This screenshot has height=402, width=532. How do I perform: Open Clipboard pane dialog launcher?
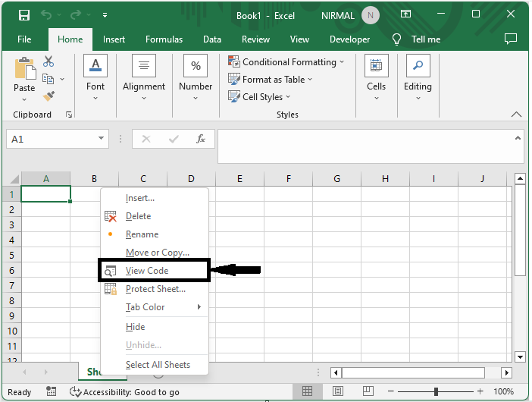point(69,115)
